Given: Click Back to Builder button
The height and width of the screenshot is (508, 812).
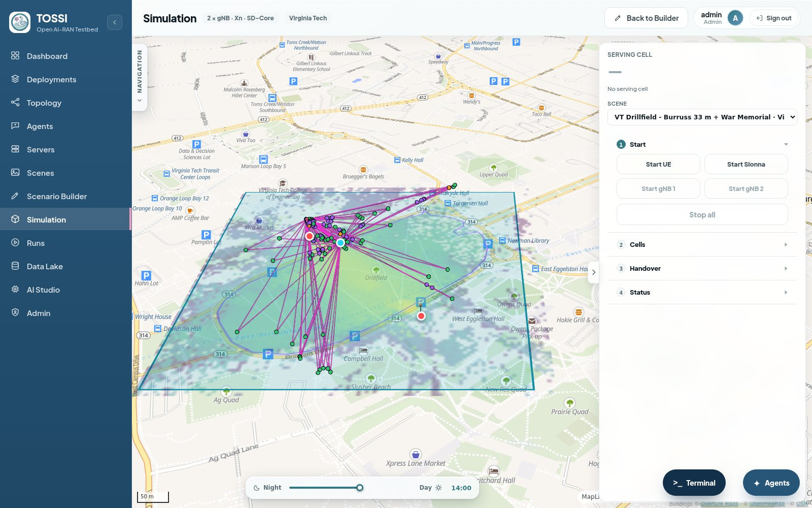Looking at the screenshot, I should pyautogui.click(x=646, y=18).
